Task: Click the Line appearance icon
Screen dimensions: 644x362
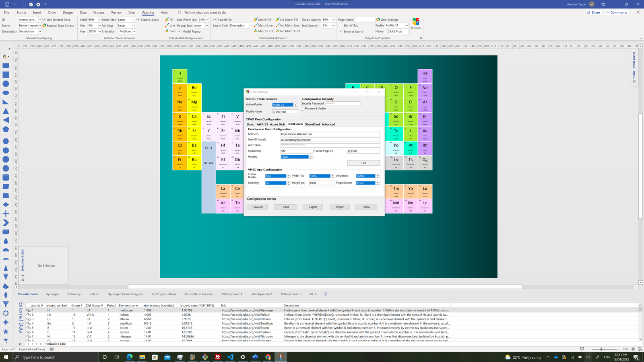Action: click(x=167, y=25)
